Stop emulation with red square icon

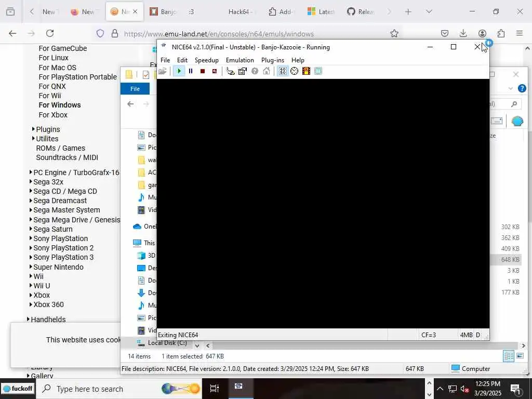(x=203, y=71)
